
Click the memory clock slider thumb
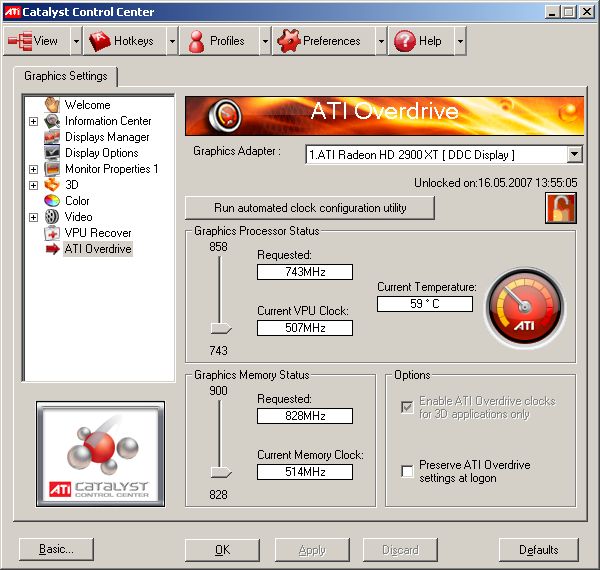(x=221, y=472)
